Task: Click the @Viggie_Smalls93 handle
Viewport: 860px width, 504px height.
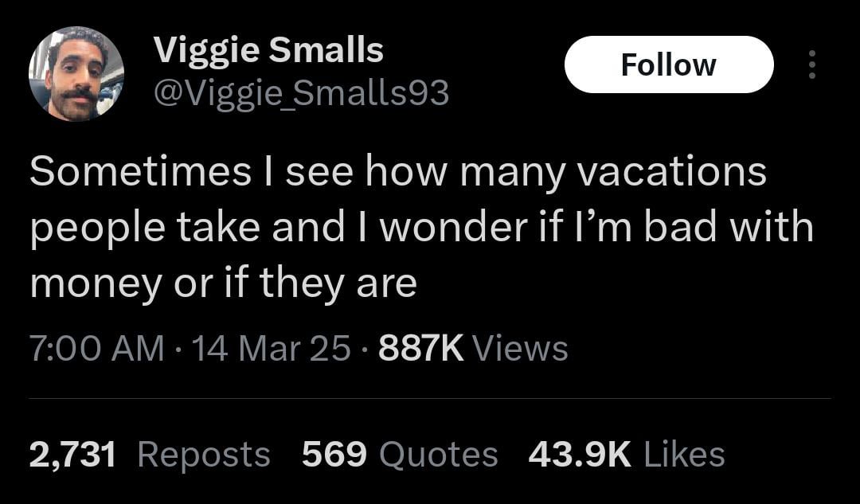Action: [301, 94]
